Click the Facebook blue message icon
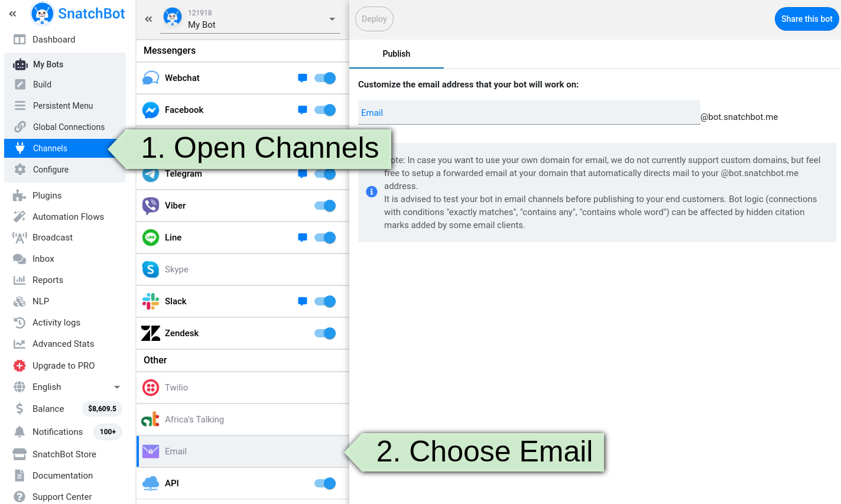The width and height of the screenshot is (841, 504). 303,110
